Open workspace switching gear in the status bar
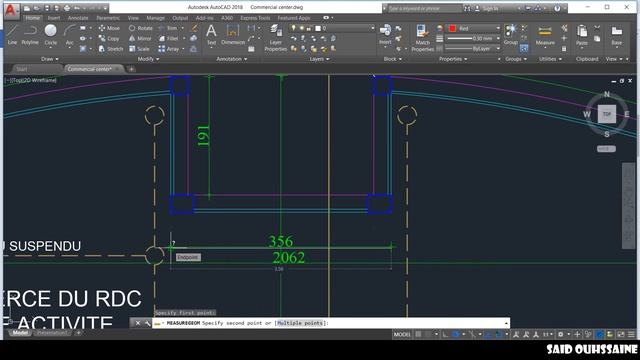Viewport: 640px width, 360px height. 561,334
